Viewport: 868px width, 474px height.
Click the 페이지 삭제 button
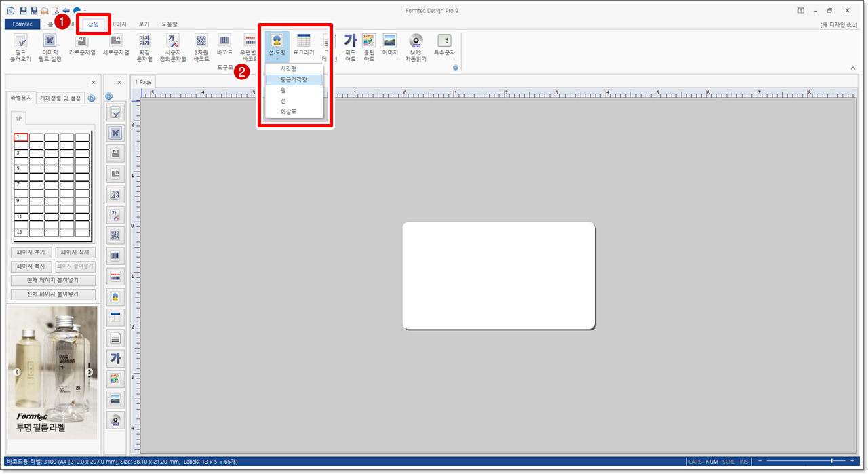pyautogui.click(x=75, y=252)
